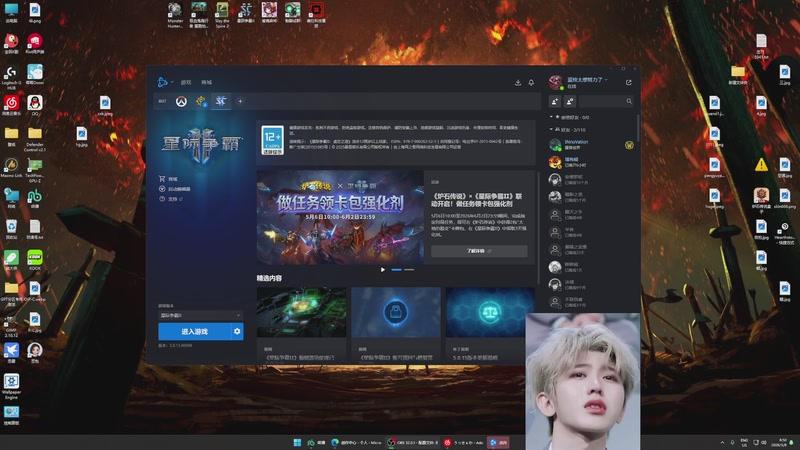Image resolution: width=800 pixels, height=450 pixels.
Task: Open the game version dropdown
Action: point(201,315)
